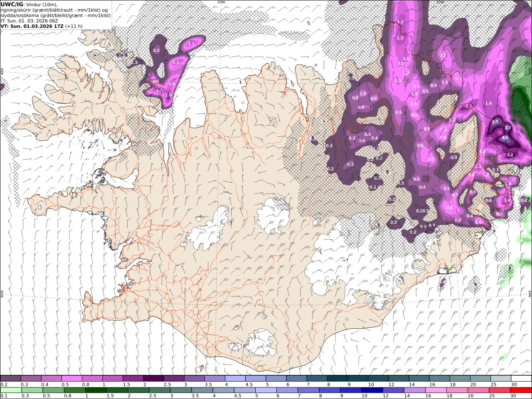Viewport: 532px width, 399px height.
Task: Click the medium green 0.8 swatch in lower legend
Action: pyautogui.click(x=74, y=390)
